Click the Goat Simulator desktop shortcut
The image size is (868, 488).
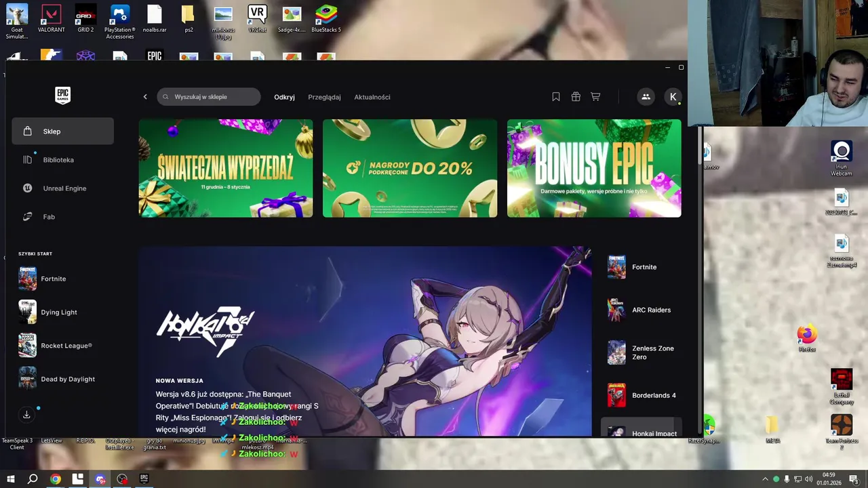pos(17,21)
